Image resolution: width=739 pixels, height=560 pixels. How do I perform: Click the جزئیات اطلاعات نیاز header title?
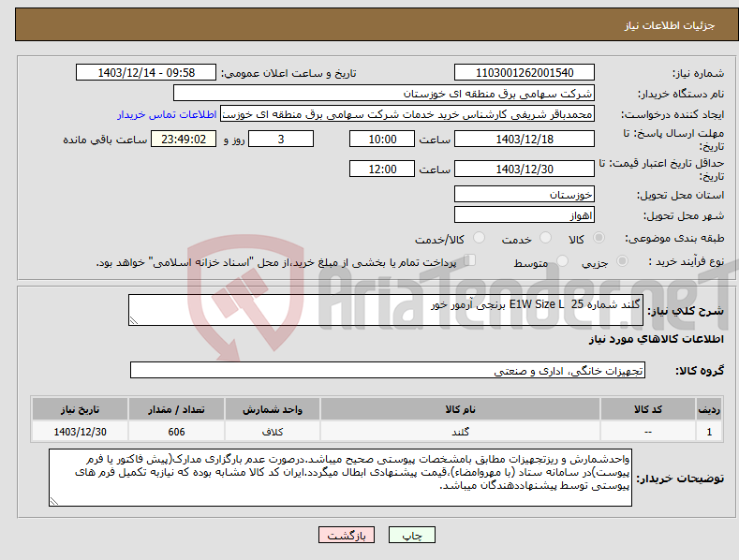[x=670, y=25]
